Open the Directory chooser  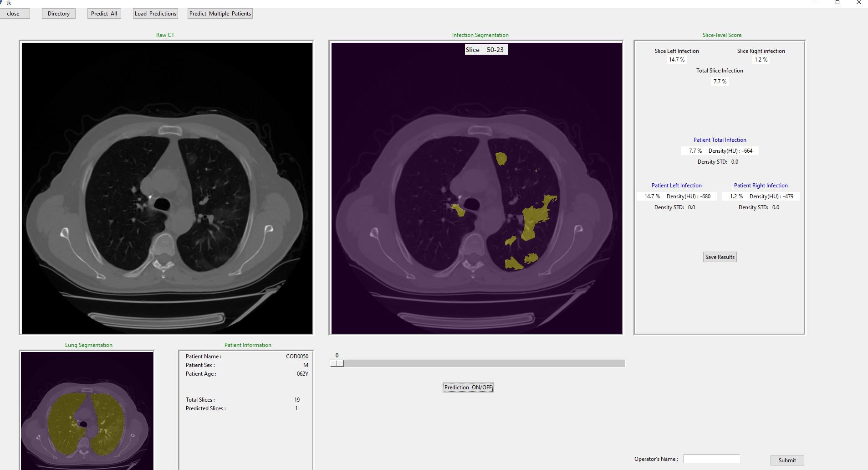pos(59,14)
